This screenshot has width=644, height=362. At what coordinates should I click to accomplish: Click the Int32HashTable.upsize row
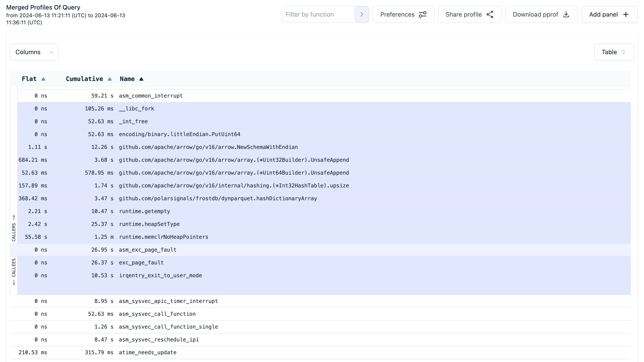(x=324, y=186)
